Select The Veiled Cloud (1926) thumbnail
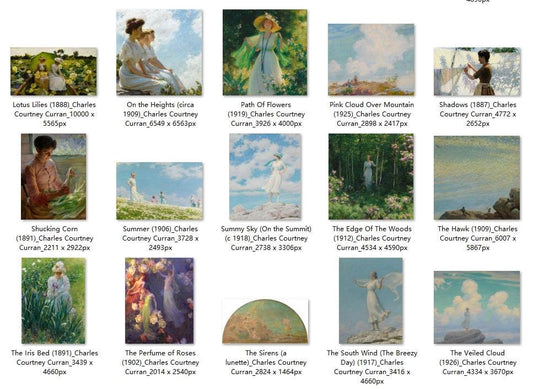 pos(477,307)
